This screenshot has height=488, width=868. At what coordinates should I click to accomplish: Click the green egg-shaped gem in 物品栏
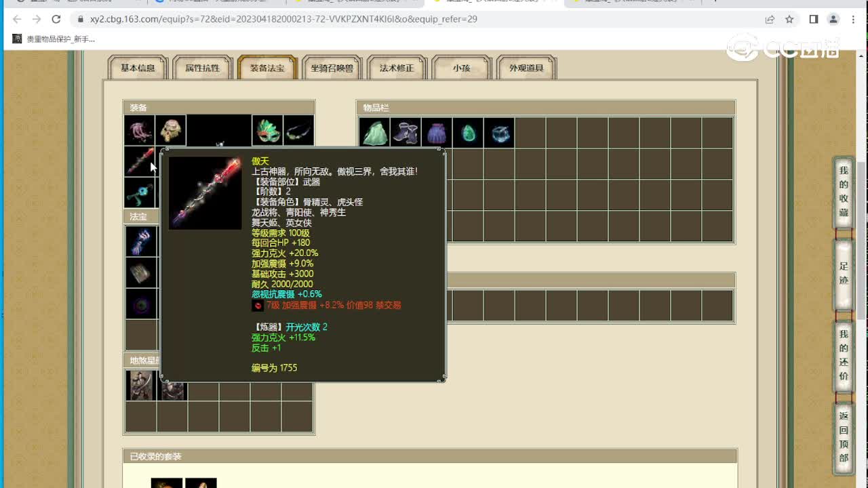click(468, 133)
